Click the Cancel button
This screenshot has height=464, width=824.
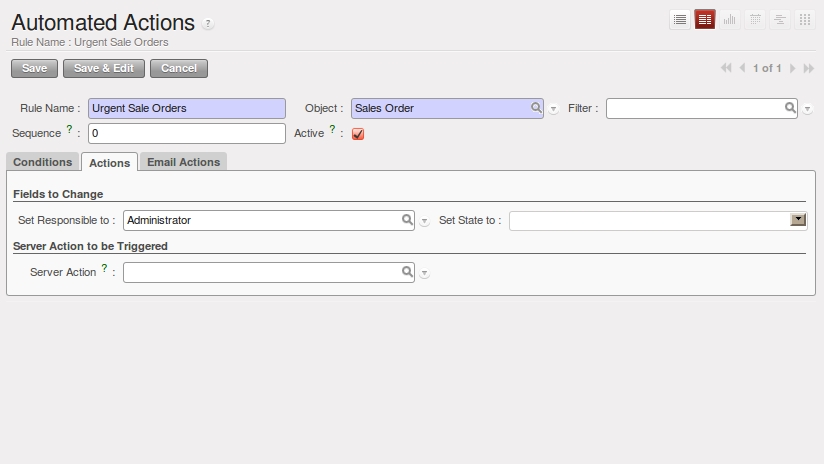click(179, 68)
